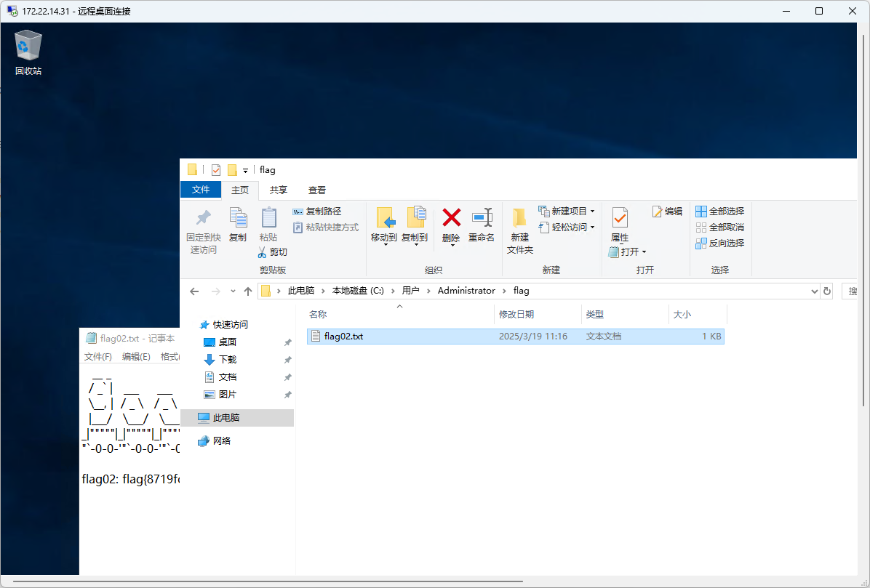The height and width of the screenshot is (588, 870).
Task: Click the Up directory arrow icon
Action: click(248, 291)
